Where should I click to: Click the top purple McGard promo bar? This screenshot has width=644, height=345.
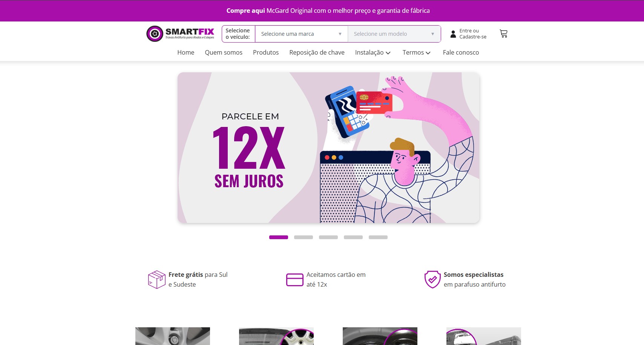click(322, 11)
